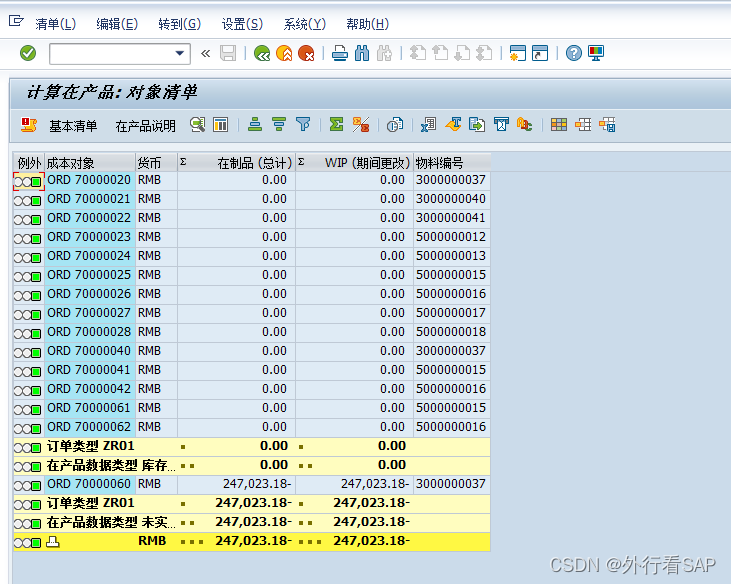Click the messages log icon before 基本清单
731x584 pixels.
29,125
